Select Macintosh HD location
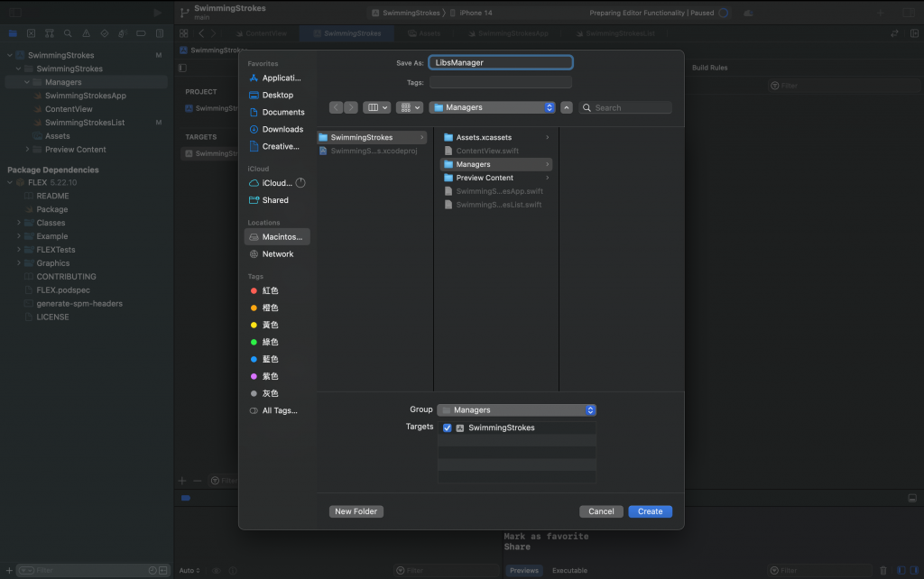924x579 pixels. coord(277,237)
